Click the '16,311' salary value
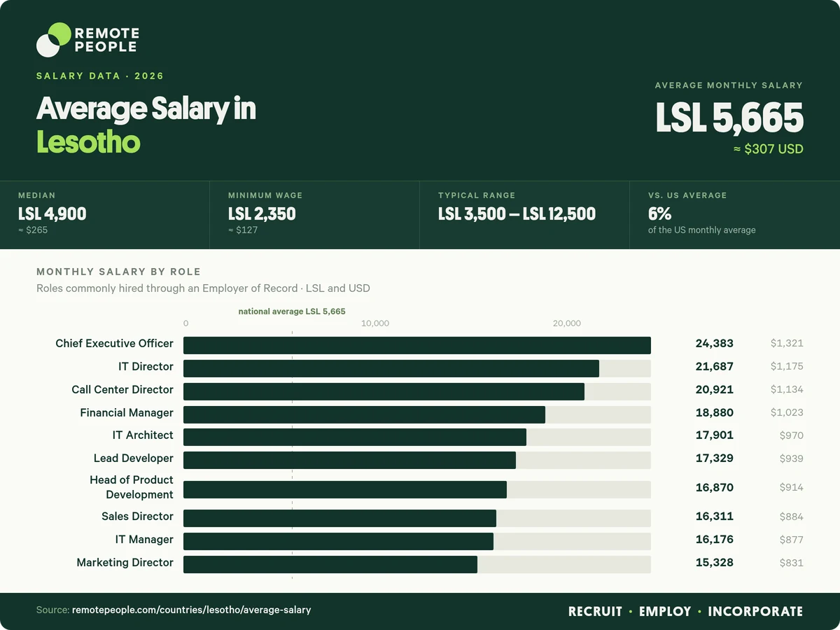 pos(715,517)
